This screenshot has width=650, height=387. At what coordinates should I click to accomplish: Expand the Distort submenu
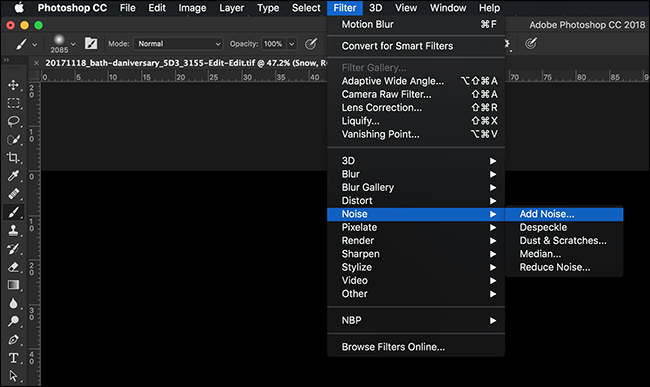tap(416, 201)
